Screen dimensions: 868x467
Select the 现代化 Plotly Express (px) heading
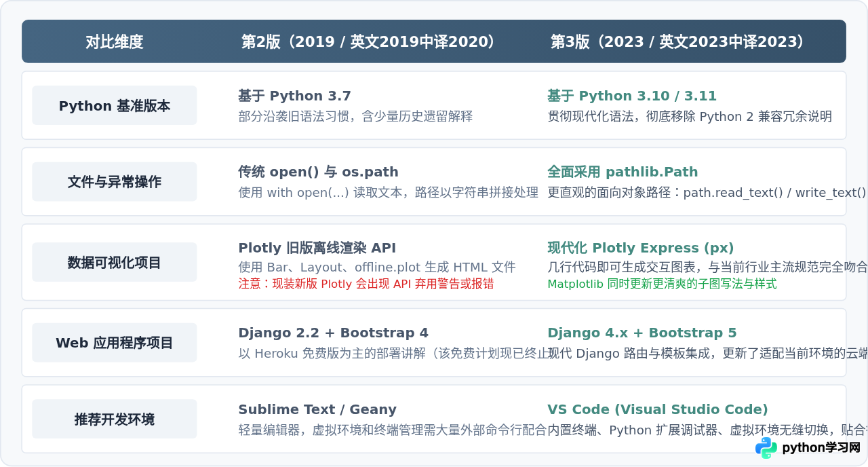(x=641, y=248)
